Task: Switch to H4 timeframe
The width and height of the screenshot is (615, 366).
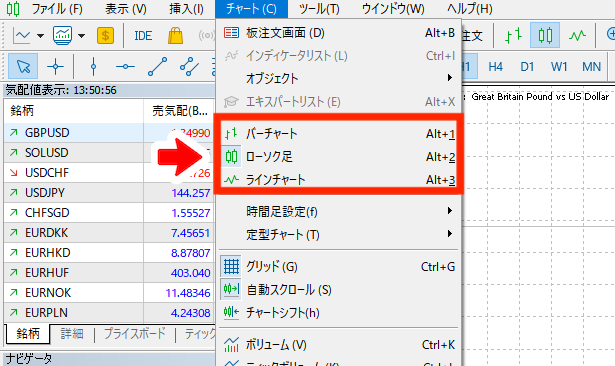Action: (495, 67)
